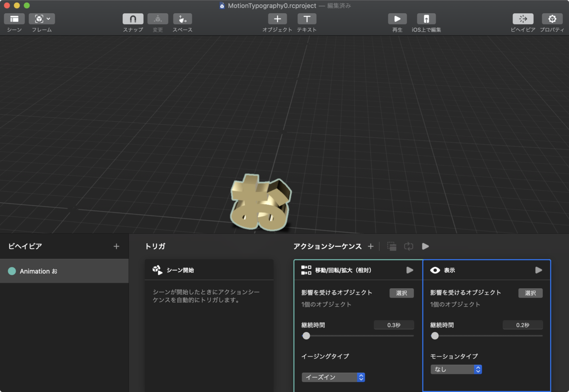Image resolution: width=569 pixels, height=392 pixels.
Task: Toggle the ビヘイビア panel button
Action: (523, 19)
